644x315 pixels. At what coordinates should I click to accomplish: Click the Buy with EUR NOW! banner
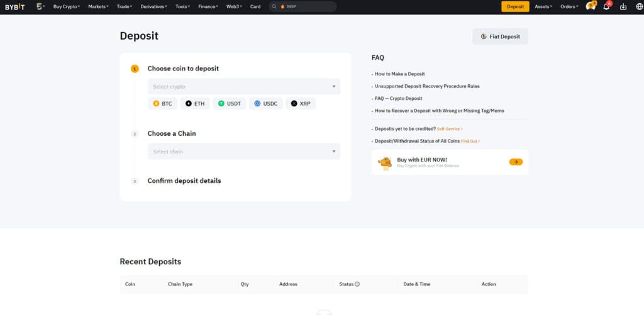click(x=450, y=162)
